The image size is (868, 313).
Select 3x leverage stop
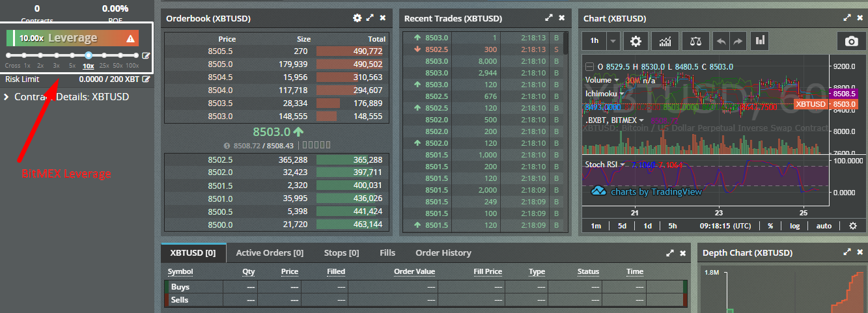tap(57, 65)
